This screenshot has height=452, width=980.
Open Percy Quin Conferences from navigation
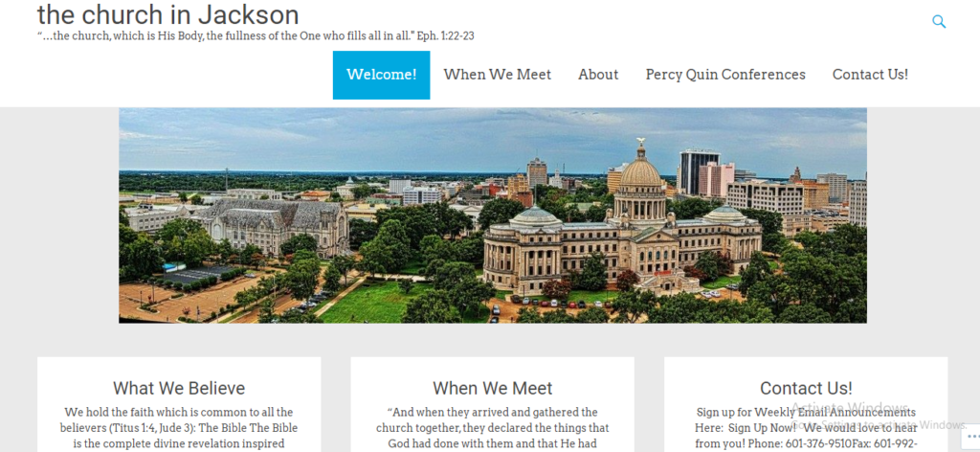coord(725,75)
